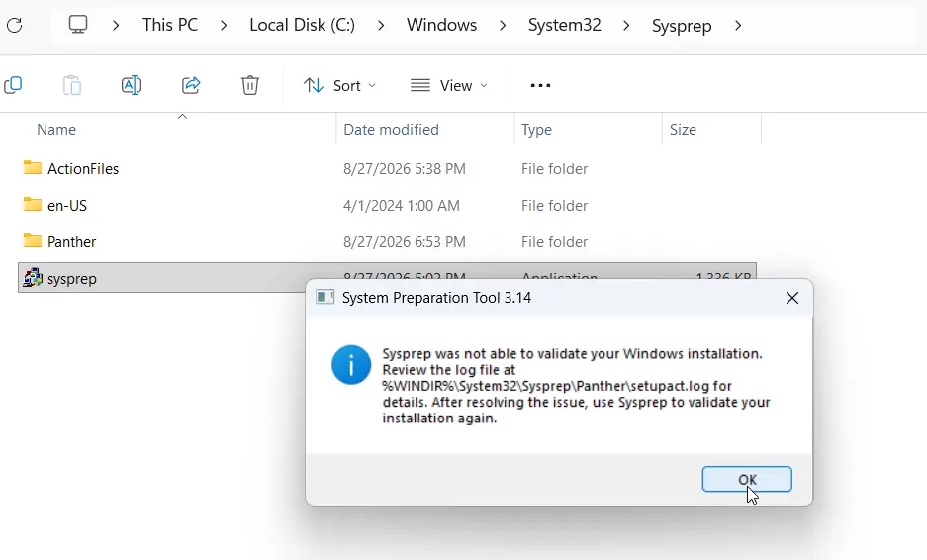Click the Rename icon in toolbar
Image resolution: width=927 pixels, height=560 pixels.
coord(132,85)
